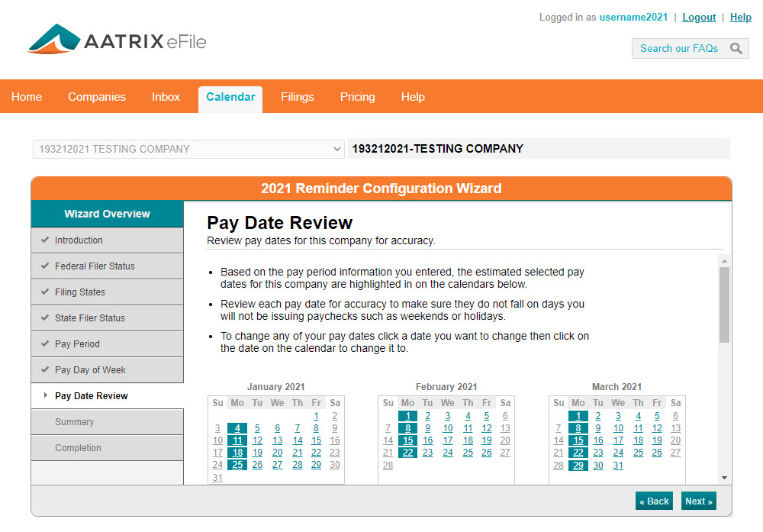Viewport: 763px width, 532px height.
Task: Click the Next button
Action: tap(698, 501)
